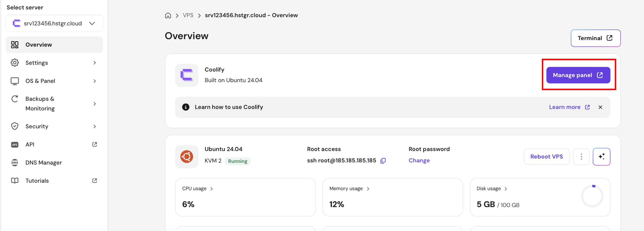Open Security in the sidebar
Viewport: 644px width, 231px height.
[x=54, y=126]
